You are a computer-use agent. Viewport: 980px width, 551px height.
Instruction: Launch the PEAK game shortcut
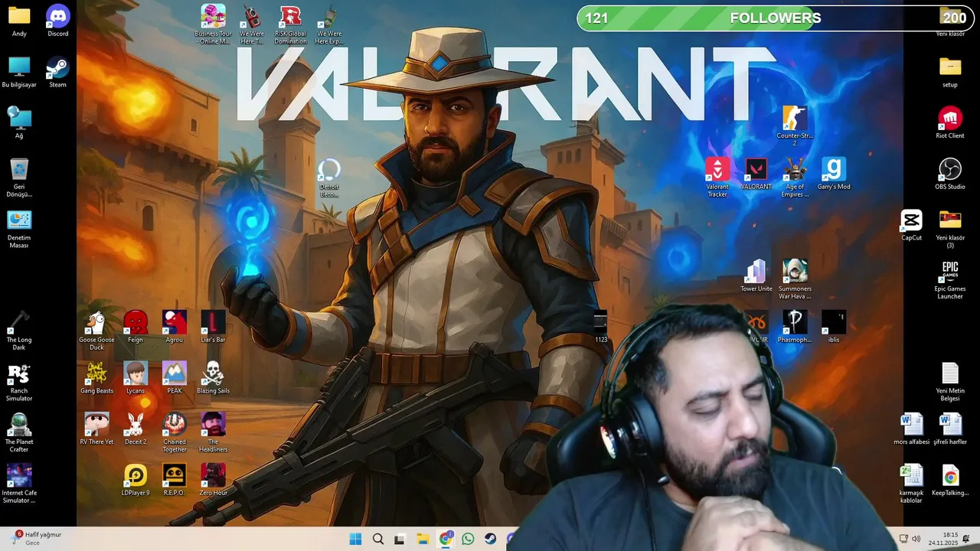[x=175, y=378]
